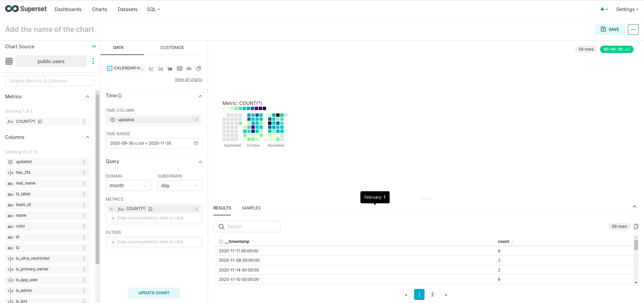This screenshot has height=303, width=644.
Task: Open the Settings menu
Action: pyautogui.click(x=627, y=9)
